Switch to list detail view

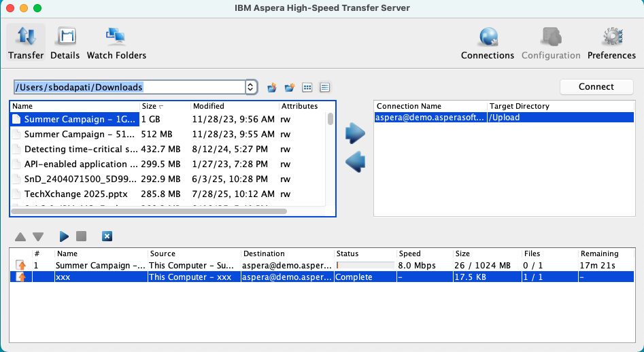point(325,88)
